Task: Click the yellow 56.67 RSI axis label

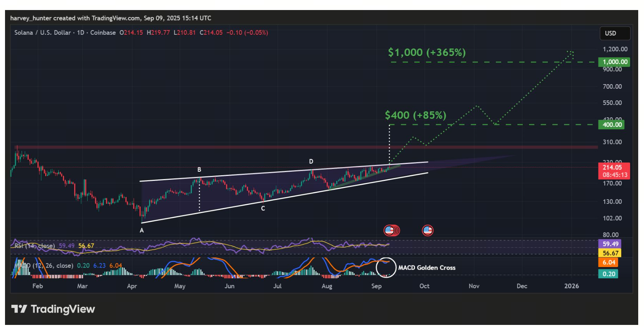Action: pos(610,253)
